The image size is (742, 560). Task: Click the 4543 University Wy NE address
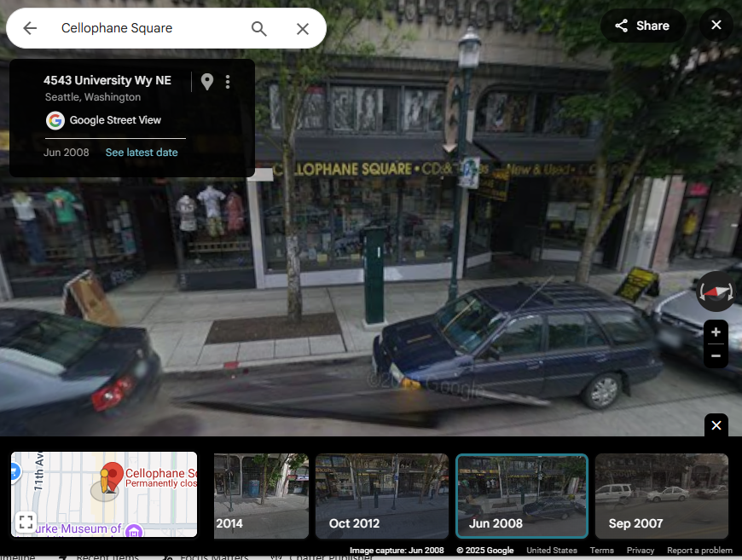click(107, 80)
